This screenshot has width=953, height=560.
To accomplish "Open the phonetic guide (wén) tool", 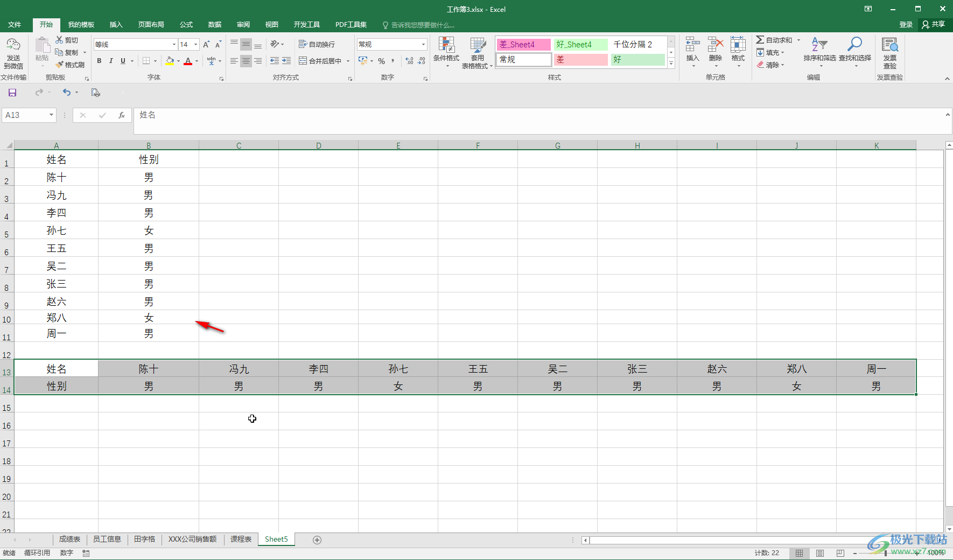I will [x=212, y=61].
